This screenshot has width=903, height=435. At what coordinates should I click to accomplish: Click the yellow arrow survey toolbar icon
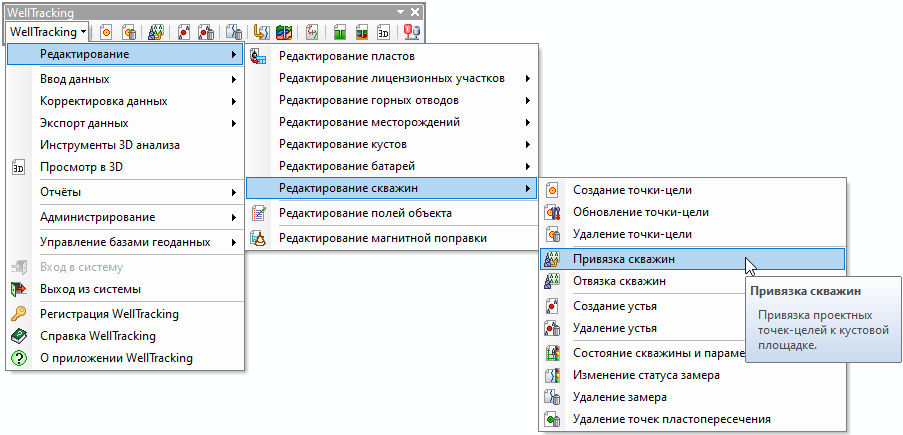[x=262, y=32]
